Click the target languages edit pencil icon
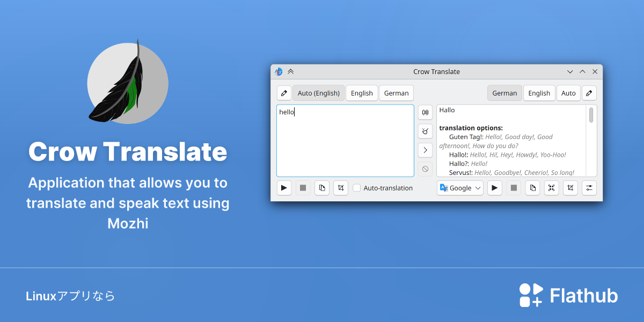Image resolution: width=644 pixels, height=322 pixels. 589,93
